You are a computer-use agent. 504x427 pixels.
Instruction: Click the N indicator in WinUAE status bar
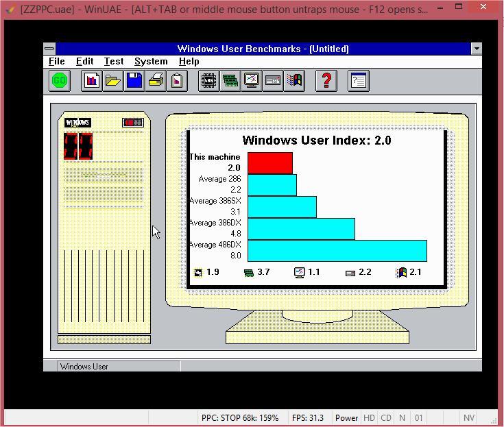pos(402,417)
